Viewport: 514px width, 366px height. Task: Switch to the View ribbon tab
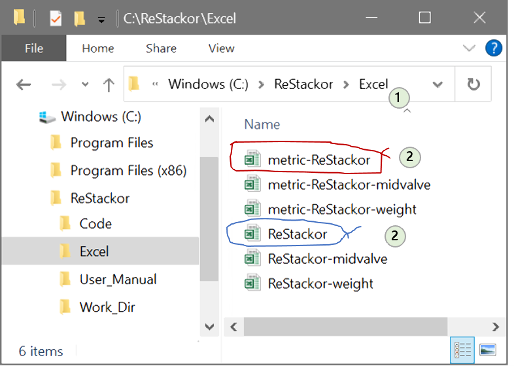[x=221, y=48]
